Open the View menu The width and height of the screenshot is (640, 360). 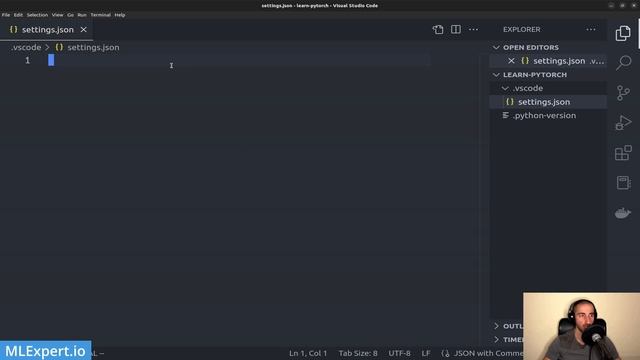pyautogui.click(x=57, y=15)
